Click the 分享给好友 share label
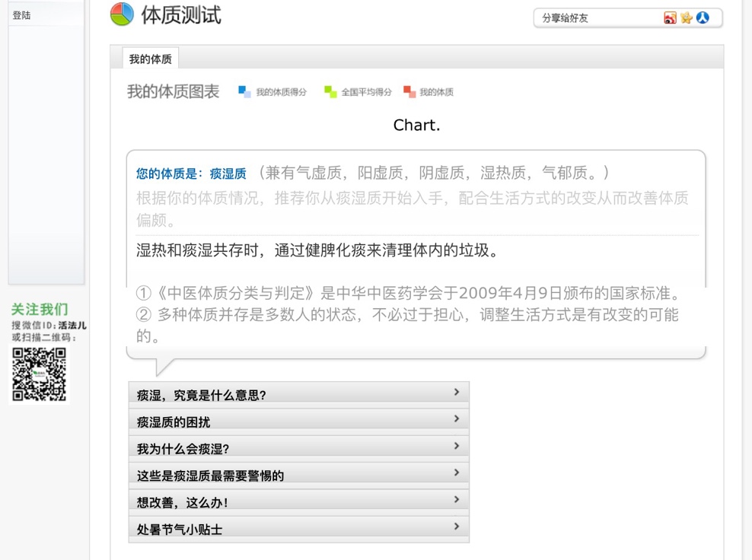The height and width of the screenshot is (560, 752). 566,18
